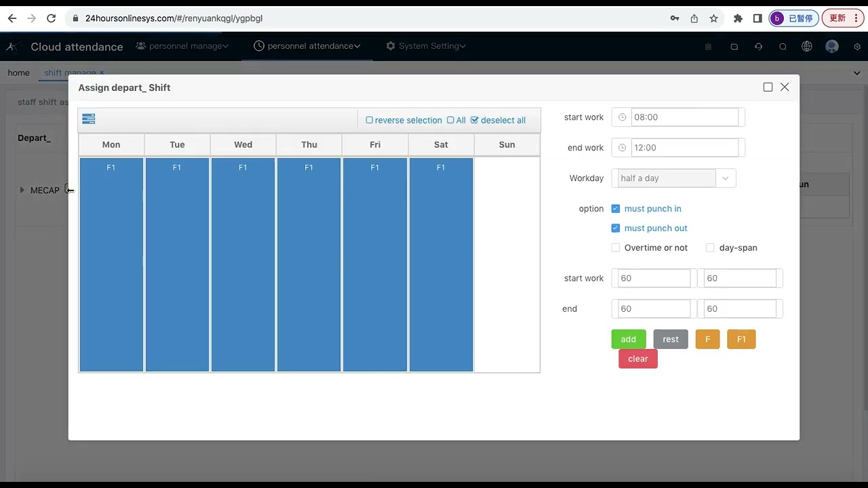
Task: Click the second end minutes field
Action: pyautogui.click(x=740, y=309)
